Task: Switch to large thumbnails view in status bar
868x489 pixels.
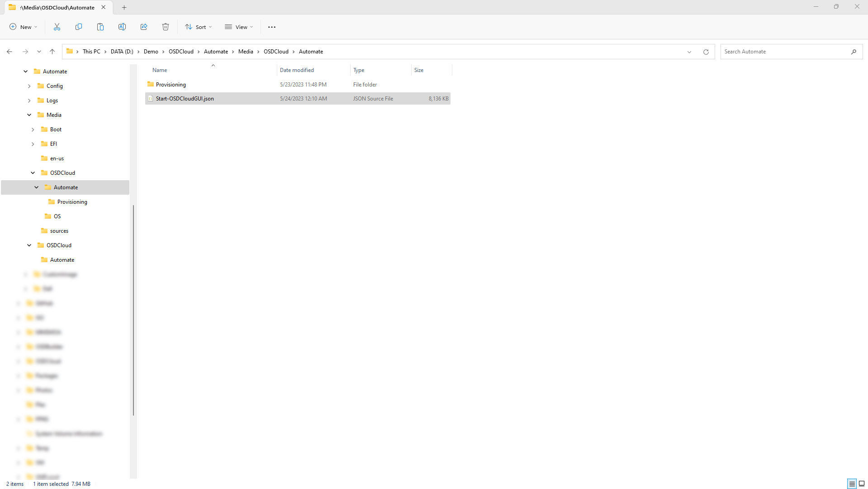Action: [862, 484]
